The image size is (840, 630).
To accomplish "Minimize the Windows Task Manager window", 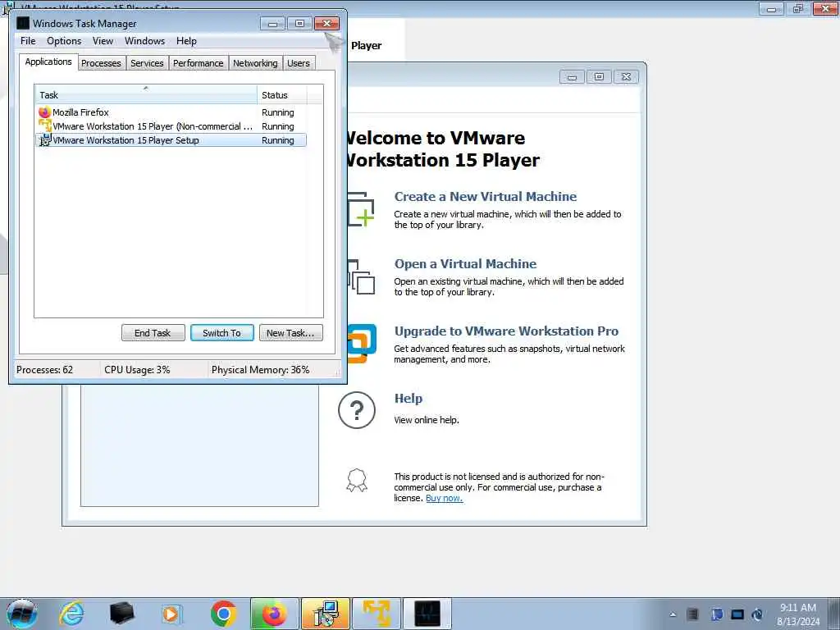I will pyautogui.click(x=272, y=24).
